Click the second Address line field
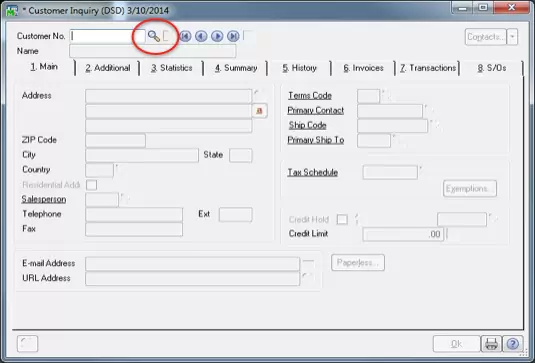 pyautogui.click(x=169, y=111)
